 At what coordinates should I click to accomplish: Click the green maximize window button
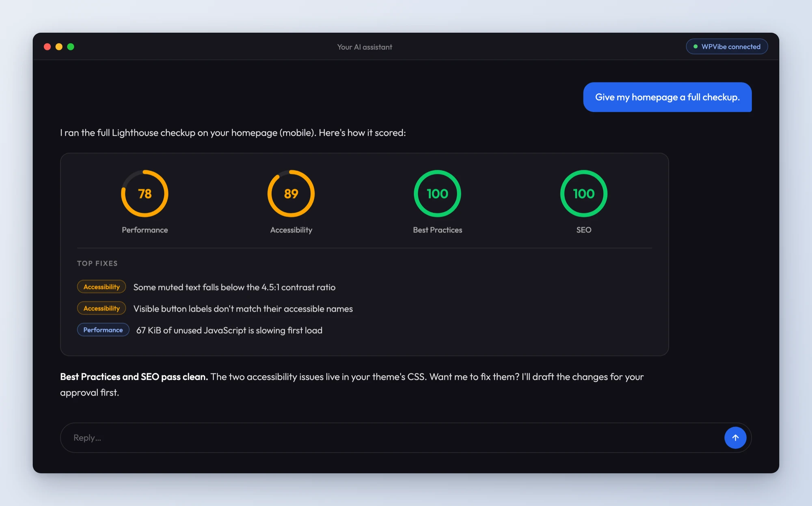(71, 47)
